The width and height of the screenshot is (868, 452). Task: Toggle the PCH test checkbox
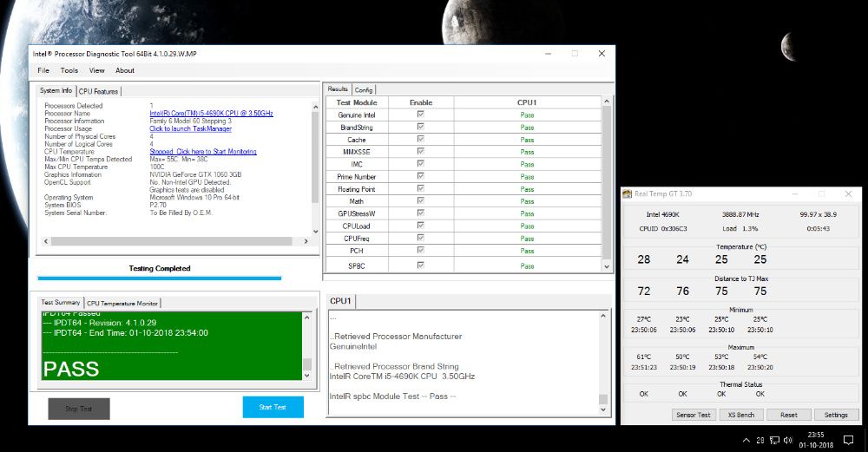(x=421, y=250)
